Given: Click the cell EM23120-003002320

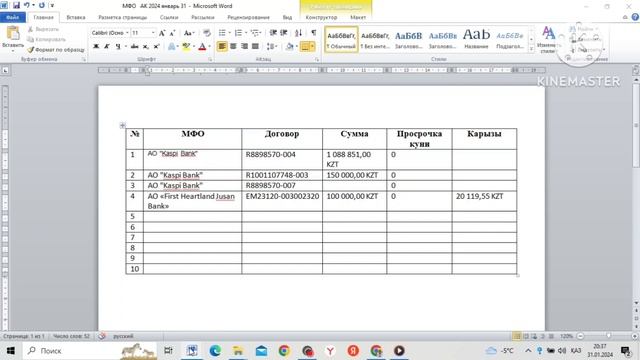Looking at the screenshot, I should (x=282, y=201).
